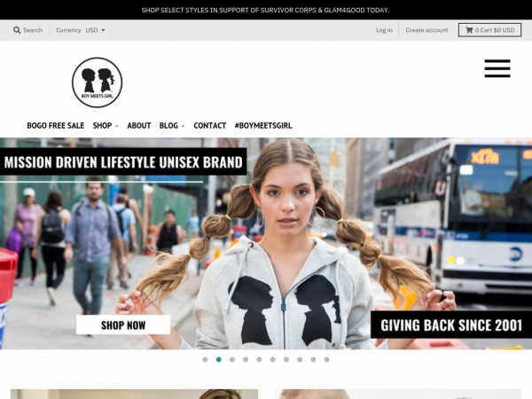Open the hamburger menu icon

click(x=497, y=68)
